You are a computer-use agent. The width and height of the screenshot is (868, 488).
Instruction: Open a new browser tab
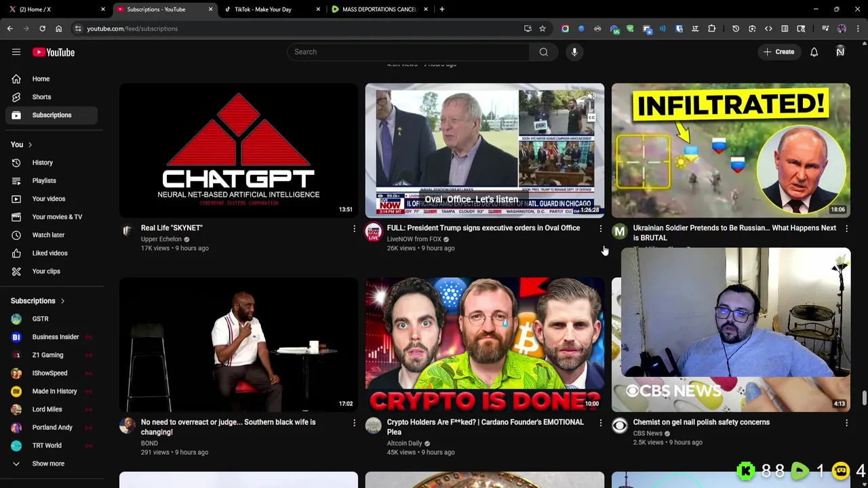coord(441,9)
